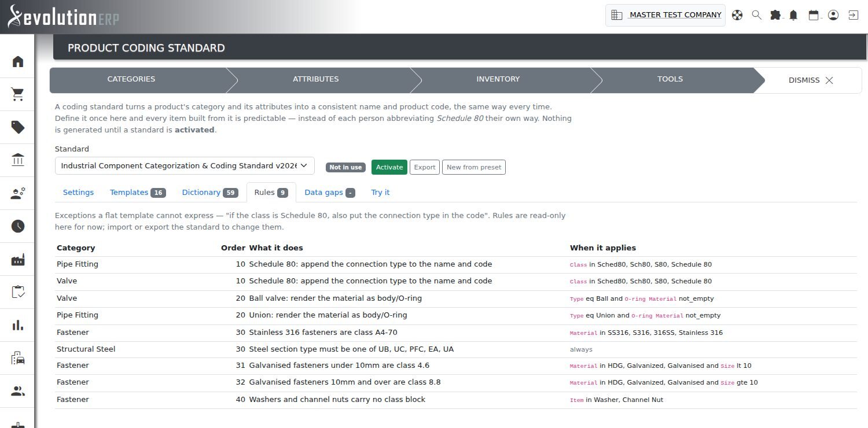Open the Try it tab
Image resolution: width=868 pixels, height=428 pixels.
point(380,193)
